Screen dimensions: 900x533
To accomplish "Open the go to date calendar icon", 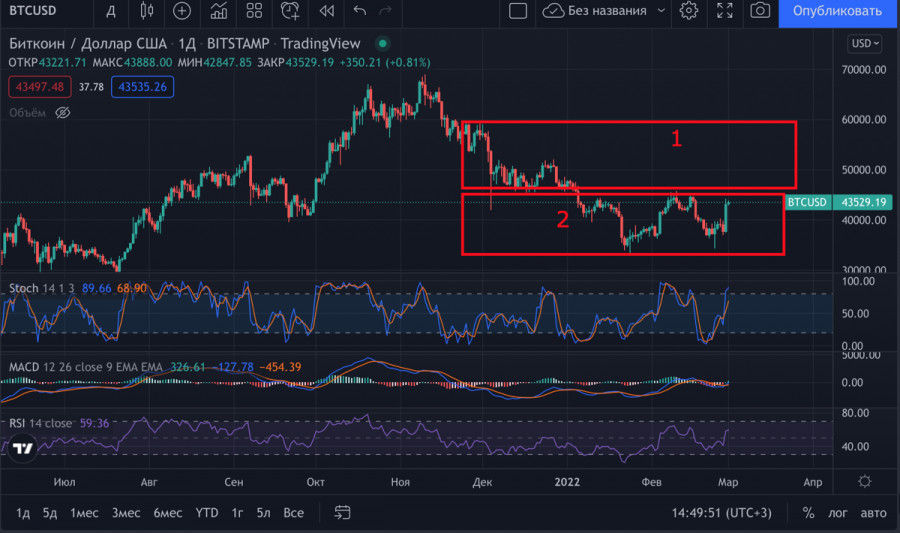I will pos(342,513).
